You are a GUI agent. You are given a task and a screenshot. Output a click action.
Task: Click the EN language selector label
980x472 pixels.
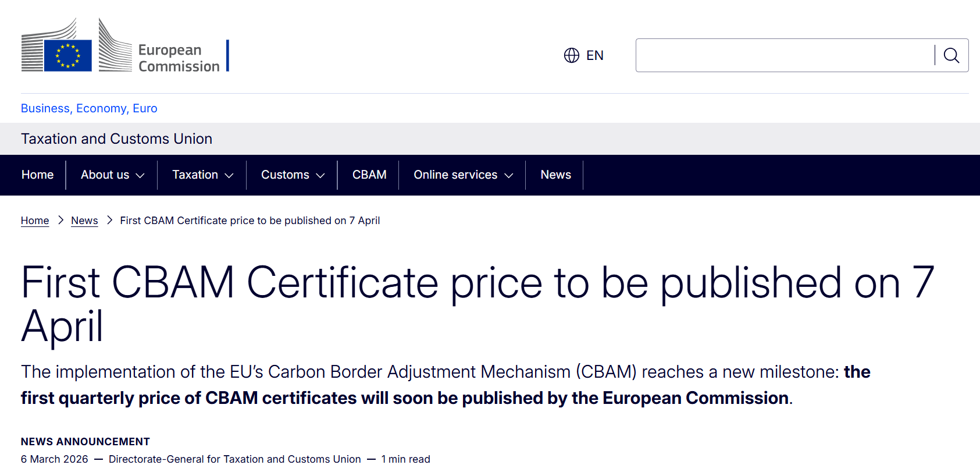click(x=594, y=55)
